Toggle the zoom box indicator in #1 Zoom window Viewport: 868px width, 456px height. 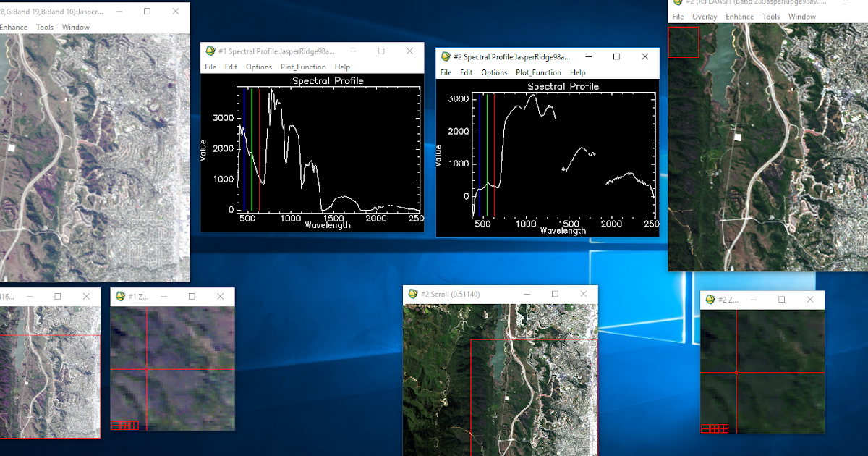[133, 426]
